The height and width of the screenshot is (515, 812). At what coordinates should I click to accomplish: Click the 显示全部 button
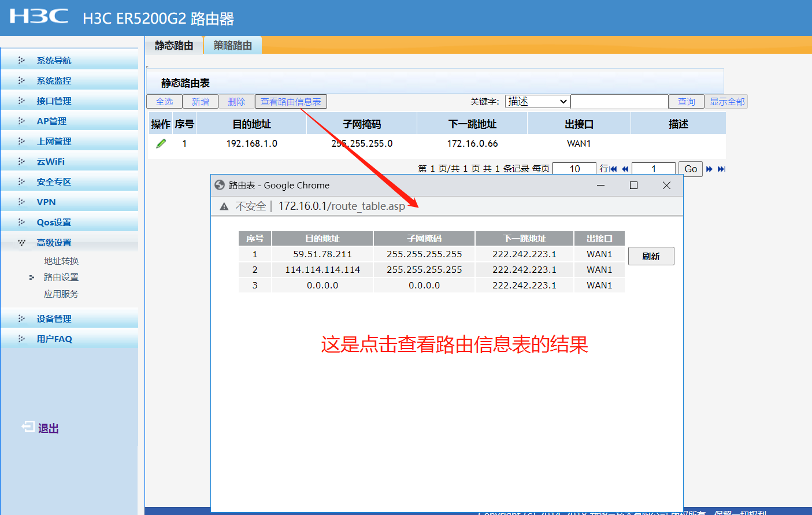point(727,102)
